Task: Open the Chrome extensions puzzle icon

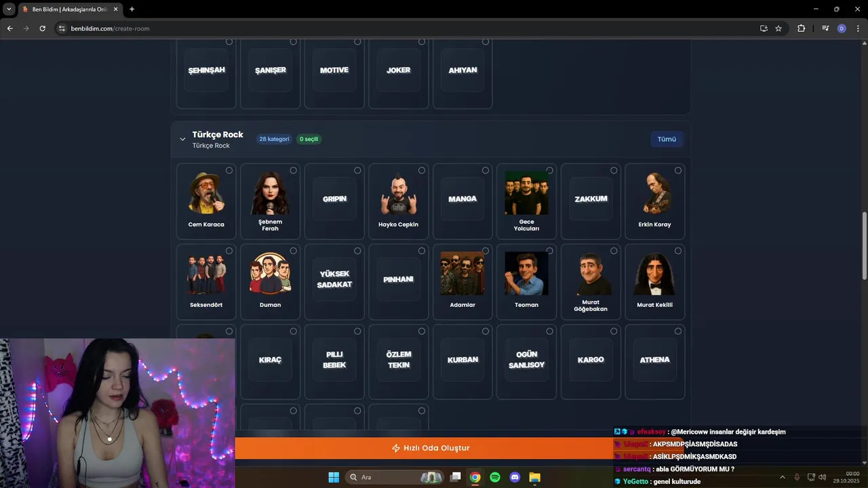Action: click(801, 28)
